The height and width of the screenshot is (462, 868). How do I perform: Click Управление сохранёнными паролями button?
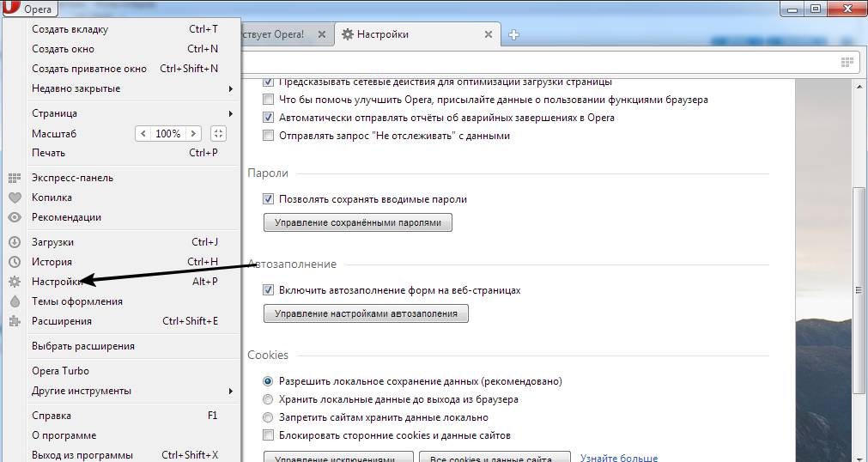[x=357, y=223]
